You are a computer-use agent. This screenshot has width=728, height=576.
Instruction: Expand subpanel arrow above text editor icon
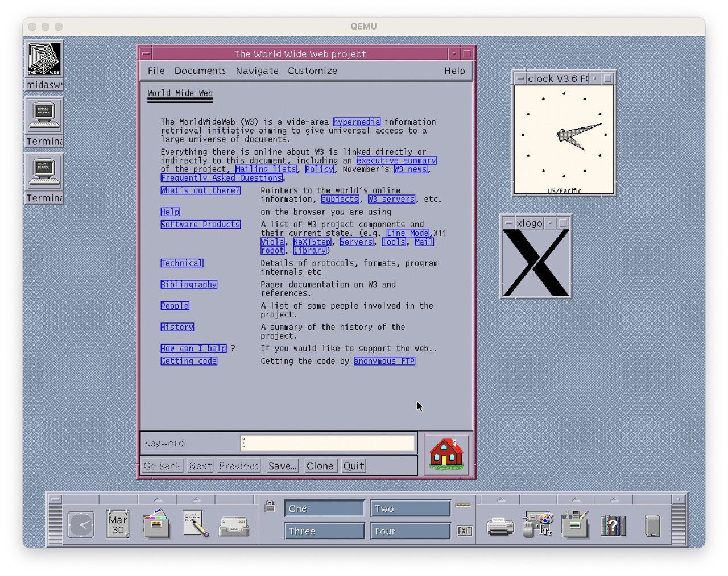[196, 499]
